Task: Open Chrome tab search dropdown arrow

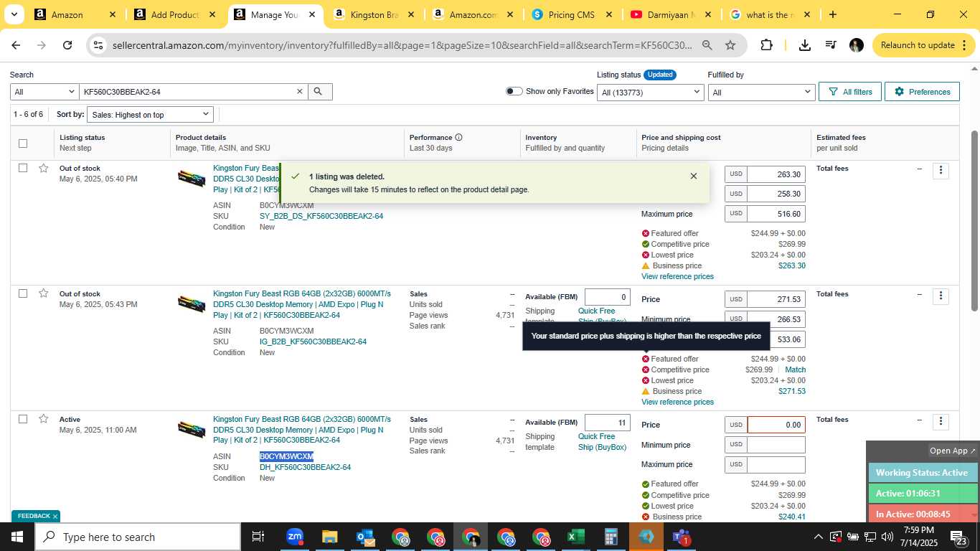Action: coord(14,14)
